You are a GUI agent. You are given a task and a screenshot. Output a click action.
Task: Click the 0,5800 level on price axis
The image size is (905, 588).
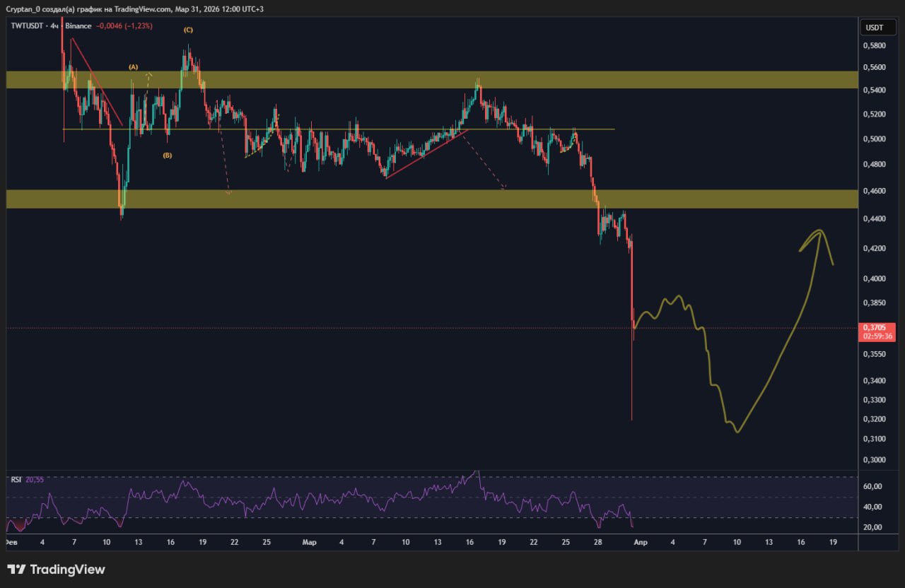point(874,46)
